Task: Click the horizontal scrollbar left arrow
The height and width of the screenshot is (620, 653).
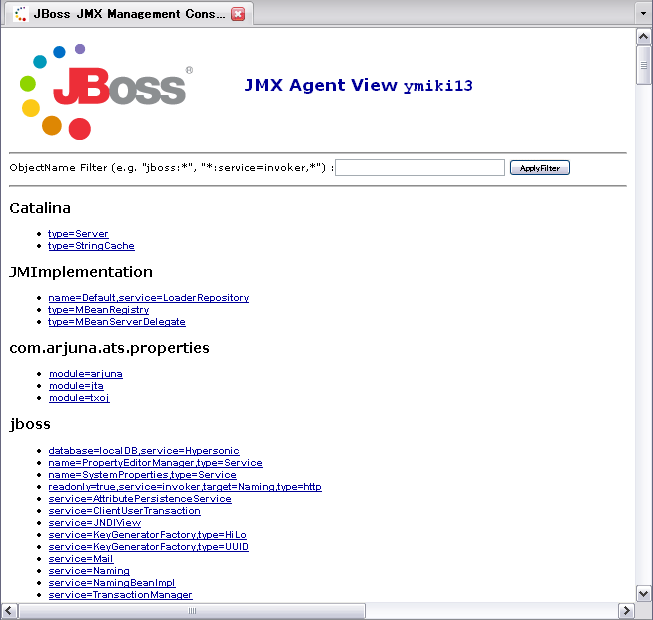Action: tap(9, 611)
